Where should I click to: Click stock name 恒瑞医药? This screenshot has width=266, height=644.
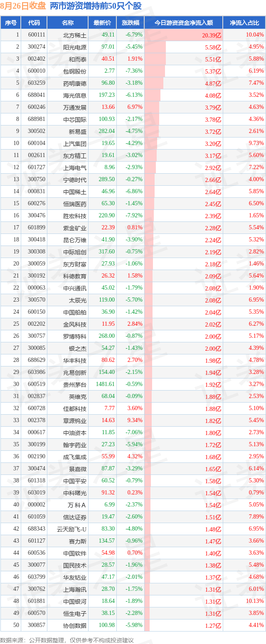pyautogui.click(x=75, y=204)
